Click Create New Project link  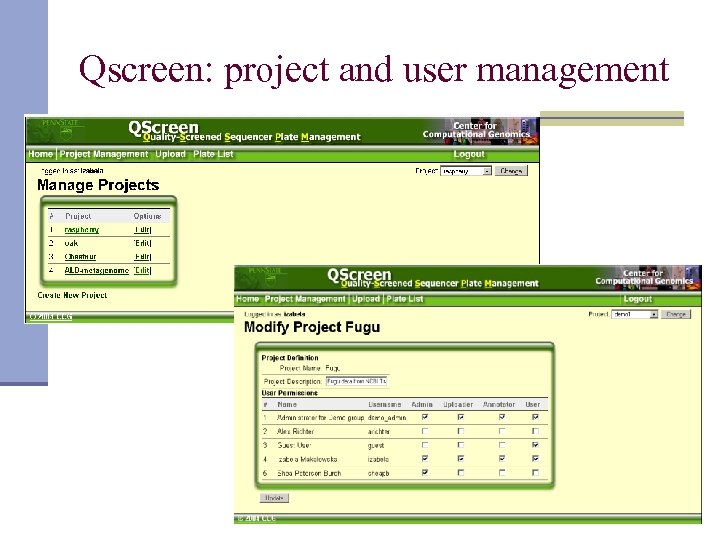pos(72,295)
